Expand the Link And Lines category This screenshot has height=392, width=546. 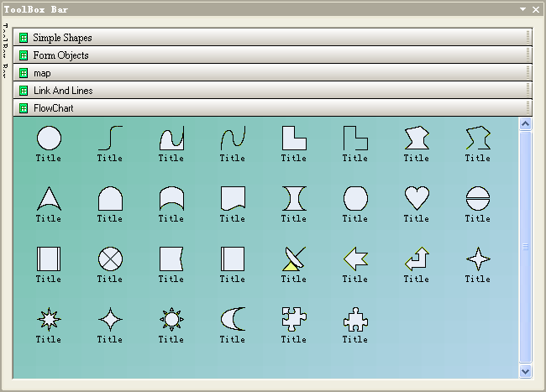(273, 91)
